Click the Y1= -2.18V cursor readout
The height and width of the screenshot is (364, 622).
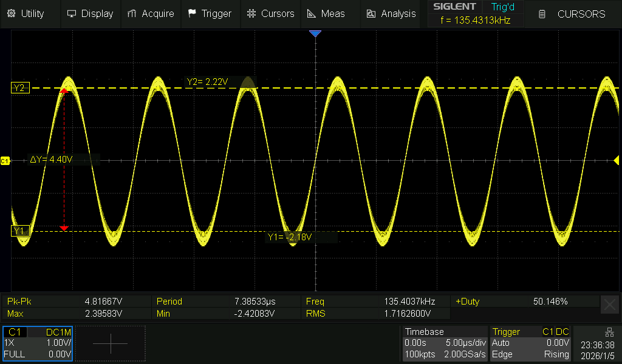tap(290, 237)
